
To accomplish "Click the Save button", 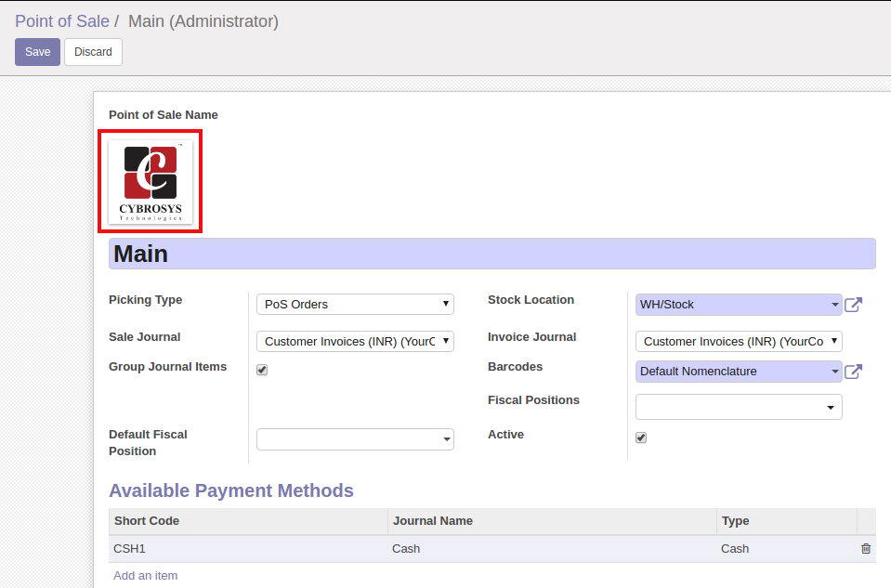I will (x=37, y=52).
